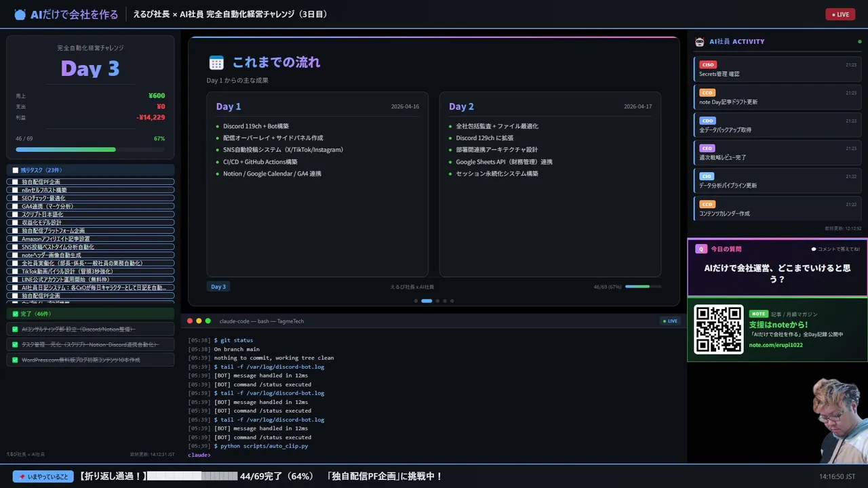Click the blue CDO role badge
This screenshot has width=868, height=488.
click(x=707, y=121)
